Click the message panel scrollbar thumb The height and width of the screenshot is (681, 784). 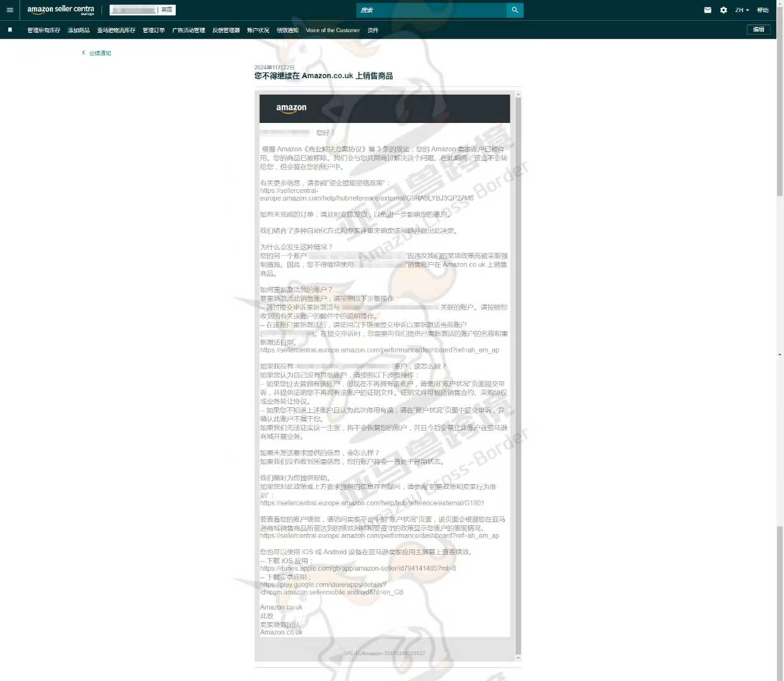pos(518,376)
